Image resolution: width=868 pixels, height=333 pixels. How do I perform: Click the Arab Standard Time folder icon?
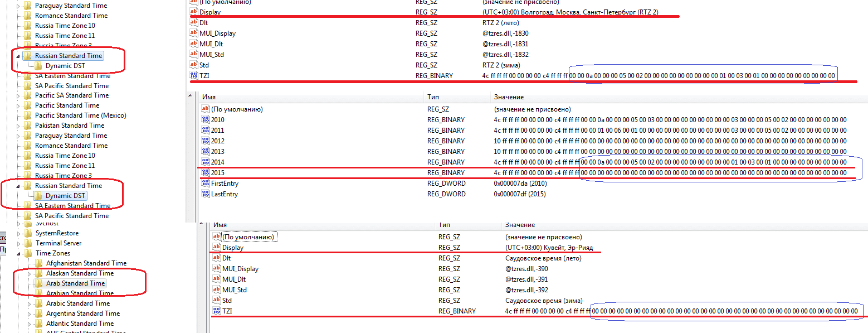coord(39,283)
